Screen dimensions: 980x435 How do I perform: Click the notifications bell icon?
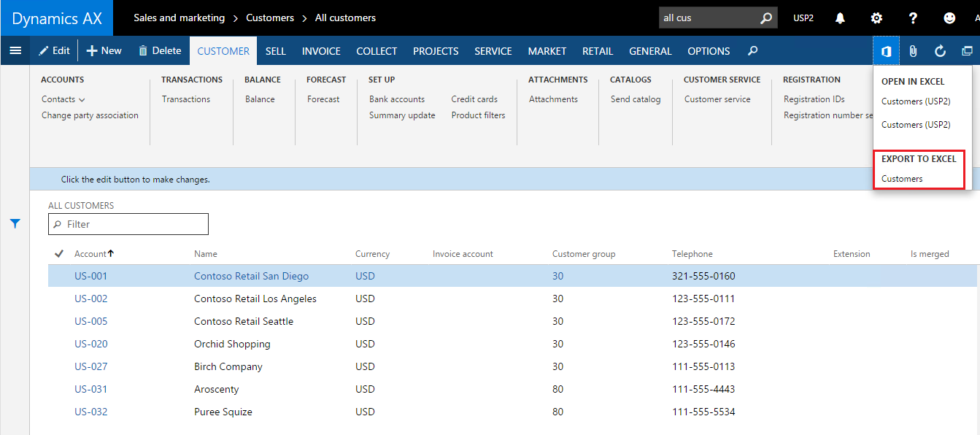point(841,18)
